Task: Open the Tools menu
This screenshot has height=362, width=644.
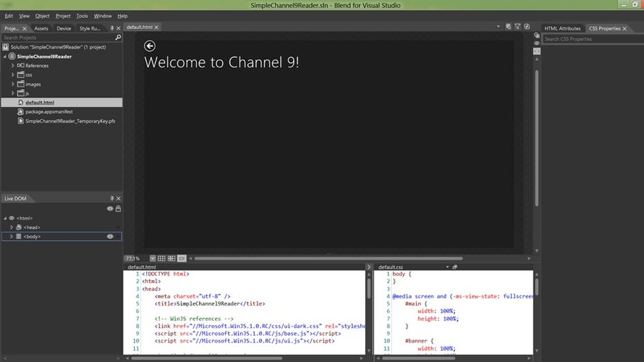Action: [x=82, y=15]
